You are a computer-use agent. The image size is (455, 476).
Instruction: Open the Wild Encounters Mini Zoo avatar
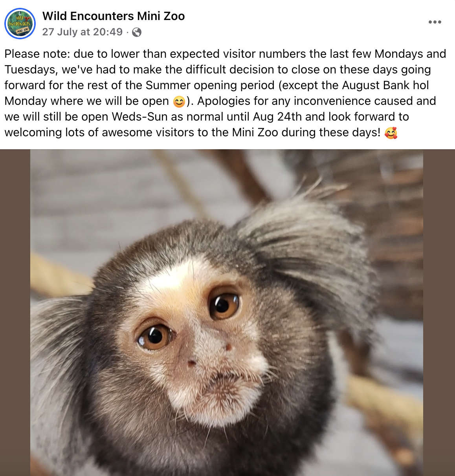pyautogui.click(x=20, y=24)
